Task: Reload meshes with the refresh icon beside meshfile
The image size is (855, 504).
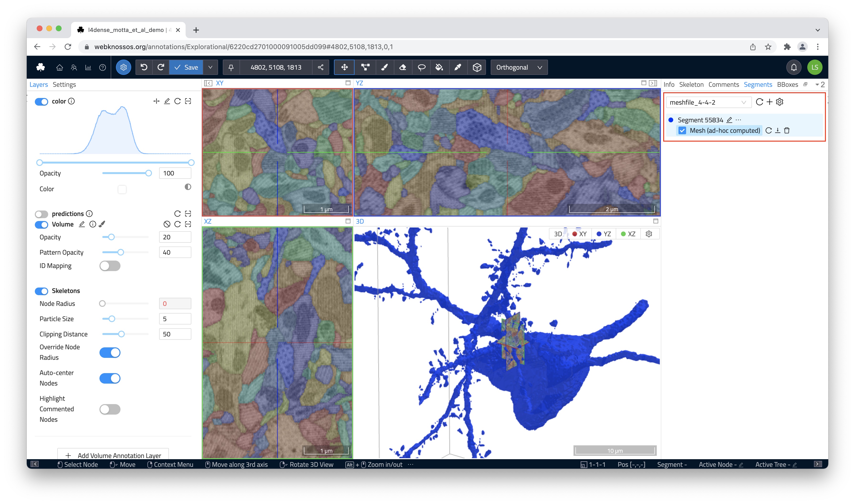Action: tap(760, 102)
